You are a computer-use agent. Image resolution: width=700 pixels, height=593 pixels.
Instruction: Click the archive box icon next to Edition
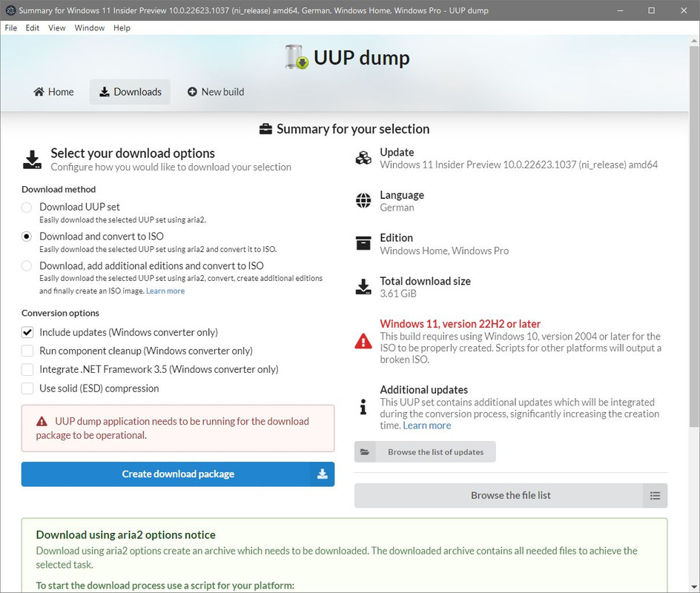click(x=363, y=243)
